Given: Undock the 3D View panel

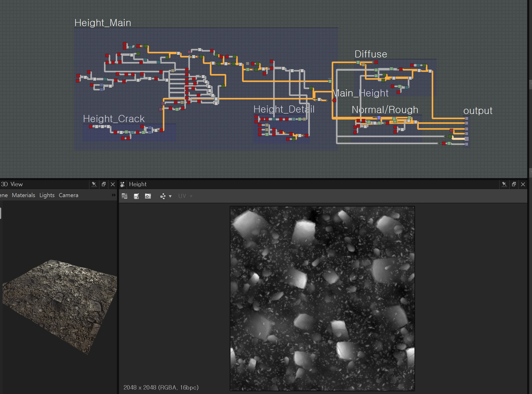Looking at the screenshot, I should click(x=104, y=184).
